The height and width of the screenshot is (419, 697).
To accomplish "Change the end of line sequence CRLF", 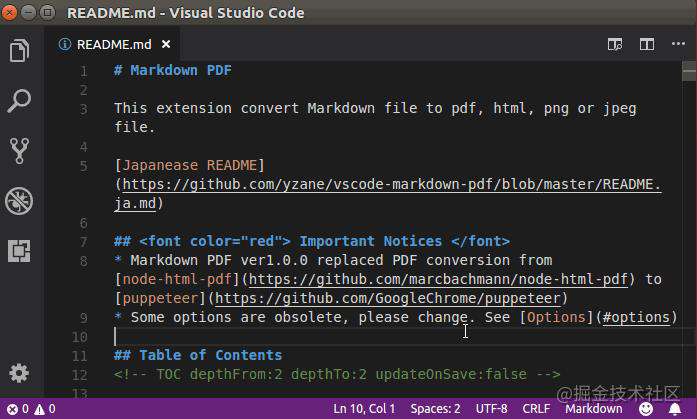I will [536, 408].
